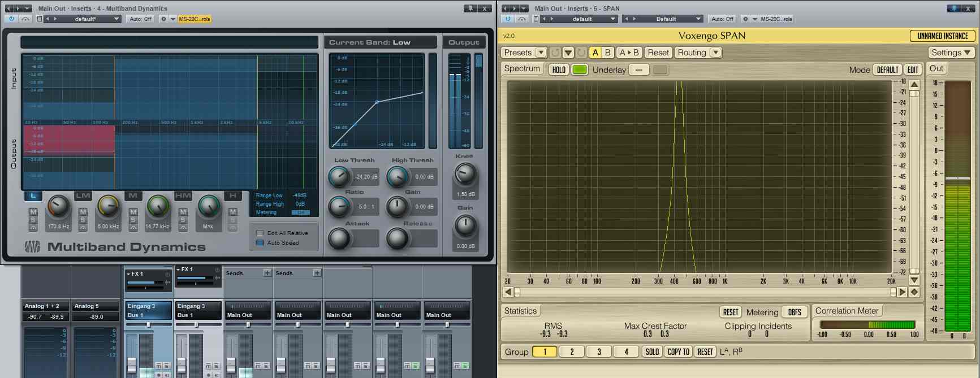Image resolution: width=980 pixels, height=378 pixels.
Task: Go to previous preset in Multiband Dynamics
Action: (x=48, y=19)
